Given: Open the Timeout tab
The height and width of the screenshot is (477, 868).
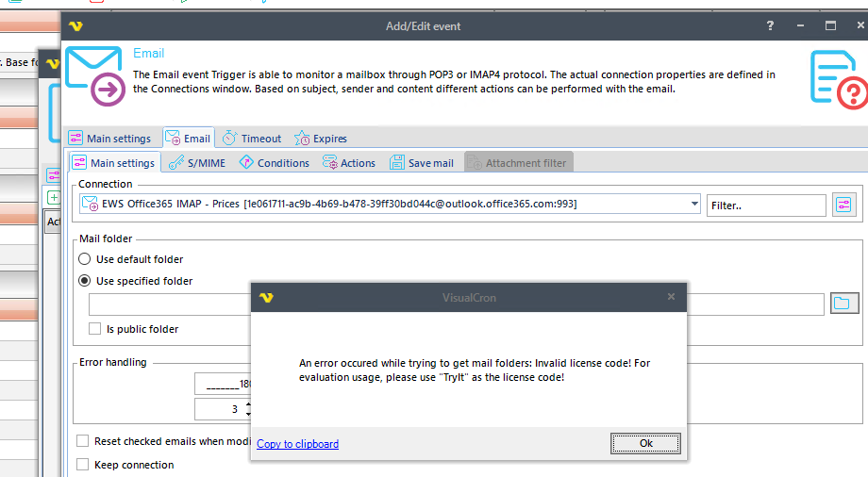Looking at the screenshot, I should coord(252,139).
